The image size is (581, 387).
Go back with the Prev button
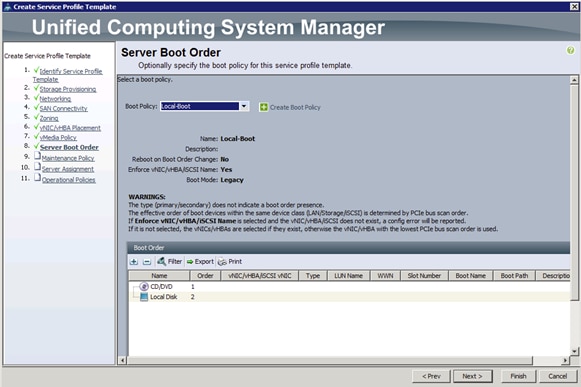point(431,376)
